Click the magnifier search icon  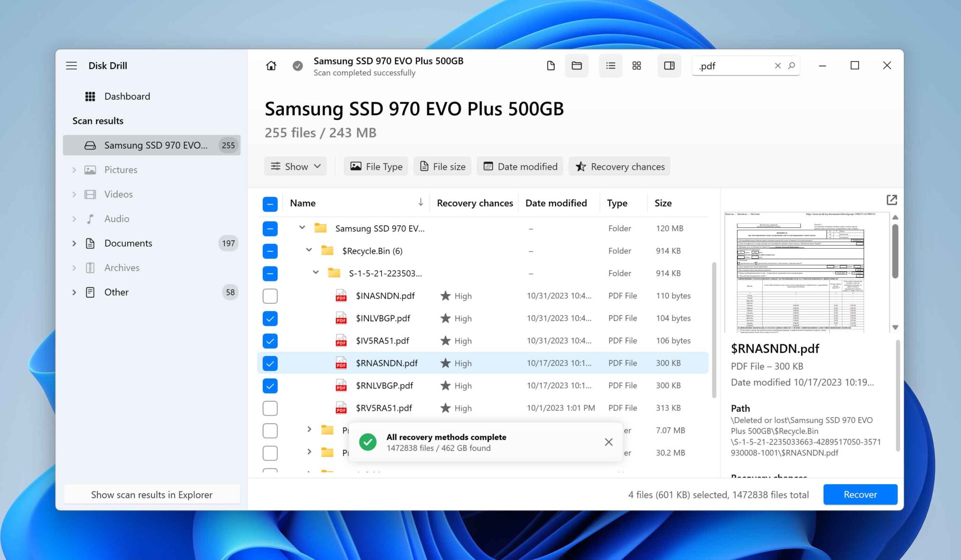[x=792, y=66]
